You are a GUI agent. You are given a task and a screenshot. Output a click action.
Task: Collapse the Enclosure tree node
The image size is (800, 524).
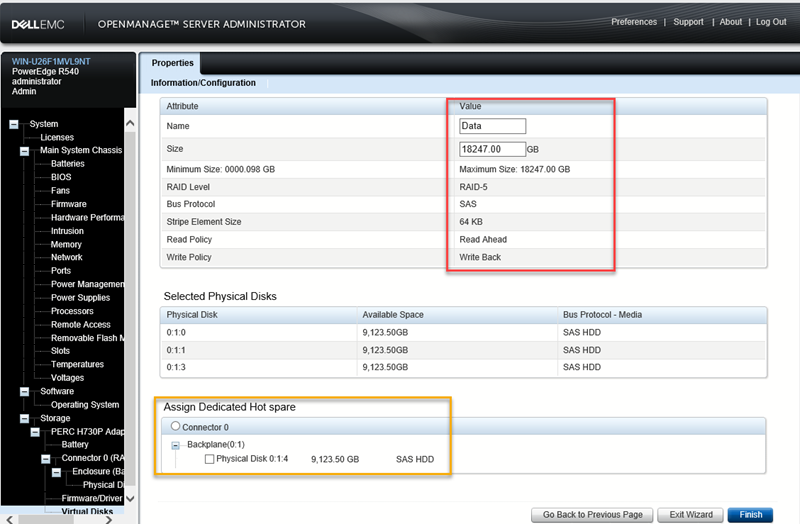coord(58,472)
